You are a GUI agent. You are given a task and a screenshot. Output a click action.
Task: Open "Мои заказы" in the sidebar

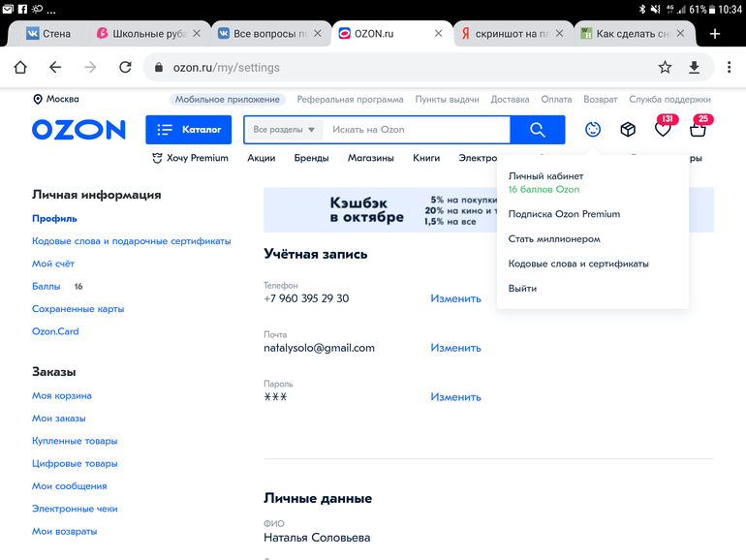[x=59, y=419]
